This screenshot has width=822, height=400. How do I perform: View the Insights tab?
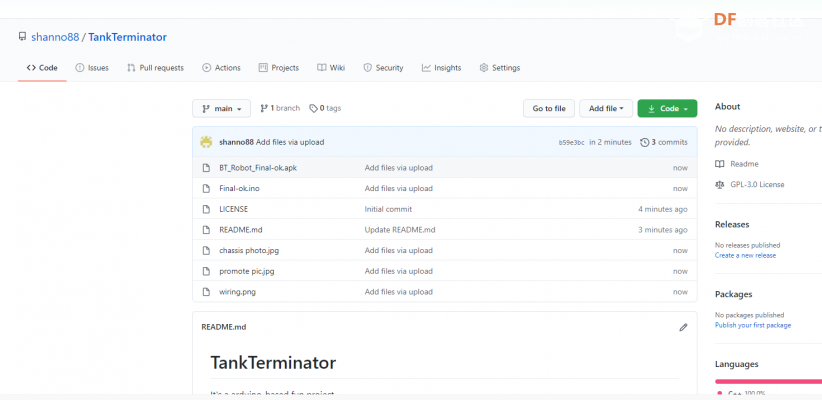click(x=441, y=68)
